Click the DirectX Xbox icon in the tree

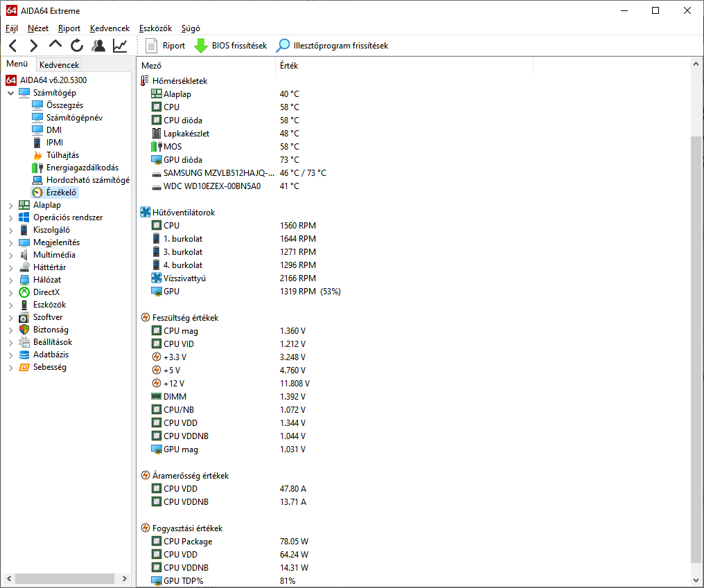click(24, 292)
